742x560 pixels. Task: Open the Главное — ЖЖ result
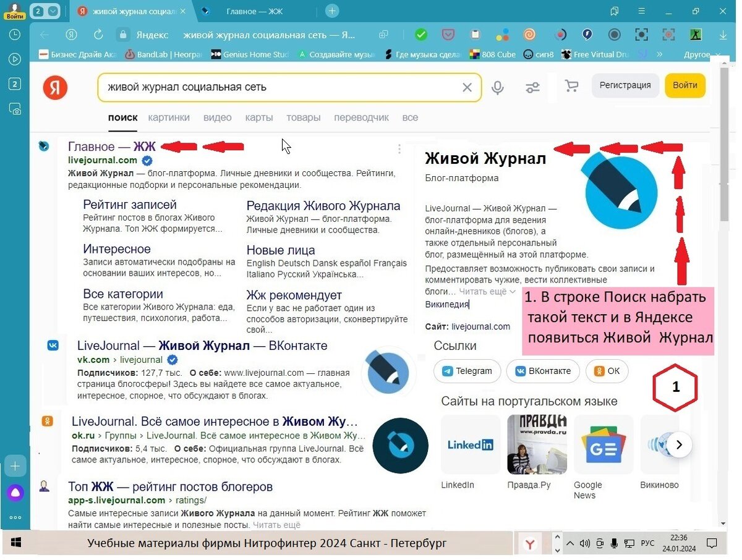pyautogui.click(x=112, y=146)
